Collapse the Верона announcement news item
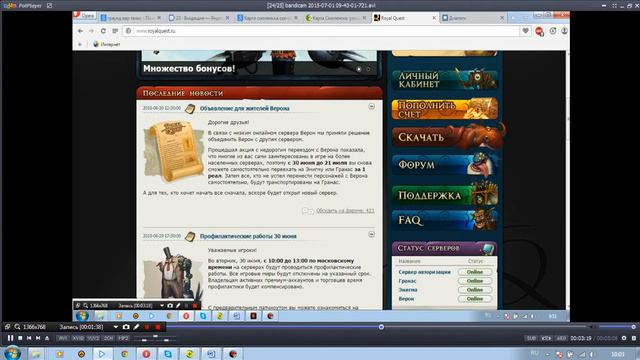Image resolution: width=640 pixels, height=360 pixels. (371, 107)
